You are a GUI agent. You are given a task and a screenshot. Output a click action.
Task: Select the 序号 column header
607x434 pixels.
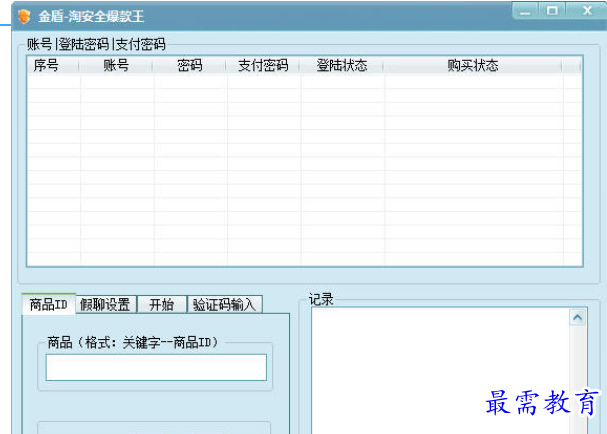(x=53, y=65)
